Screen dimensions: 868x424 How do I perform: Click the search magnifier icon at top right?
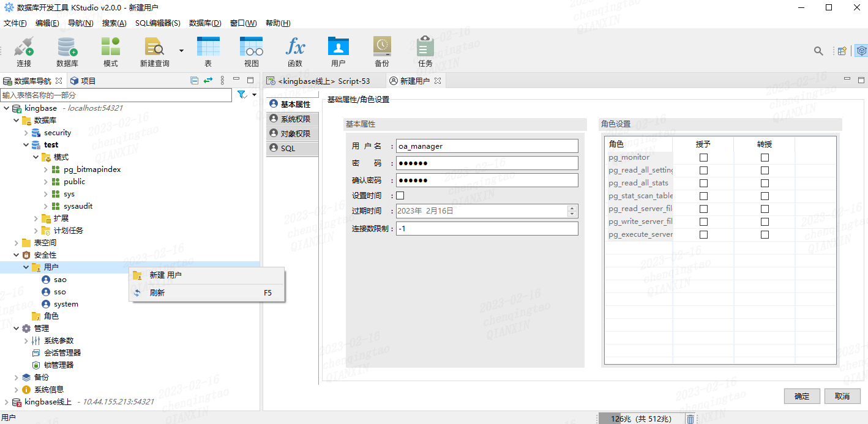[x=818, y=51]
